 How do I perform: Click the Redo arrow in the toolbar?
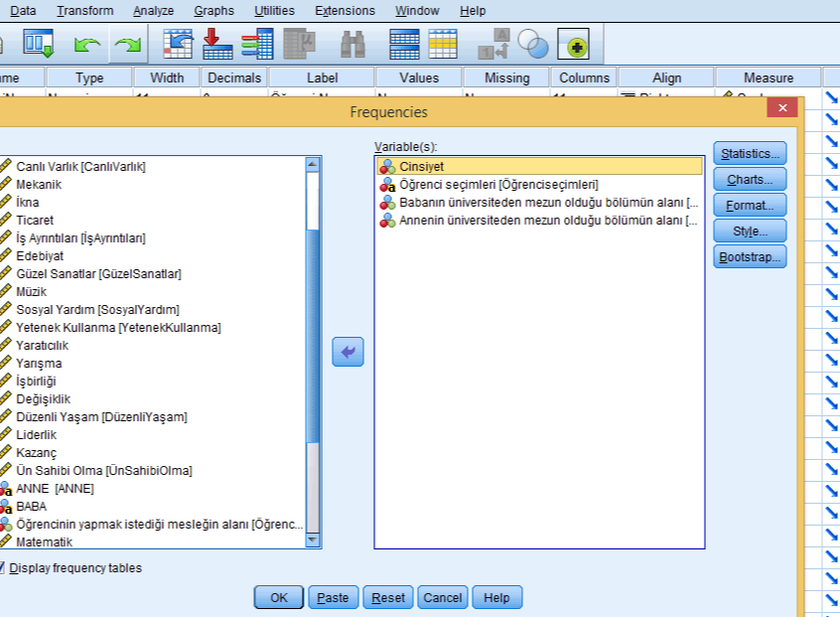tap(127, 44)
